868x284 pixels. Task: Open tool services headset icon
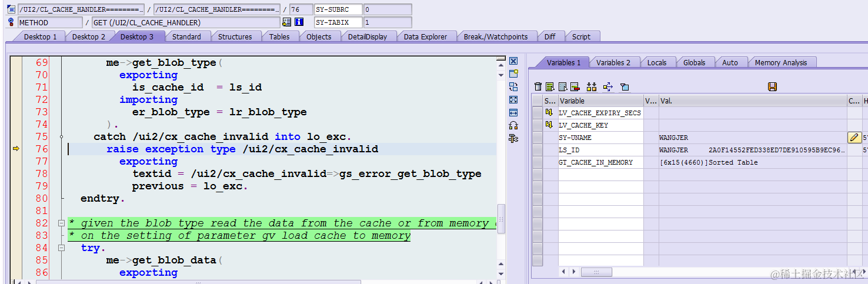513,125
